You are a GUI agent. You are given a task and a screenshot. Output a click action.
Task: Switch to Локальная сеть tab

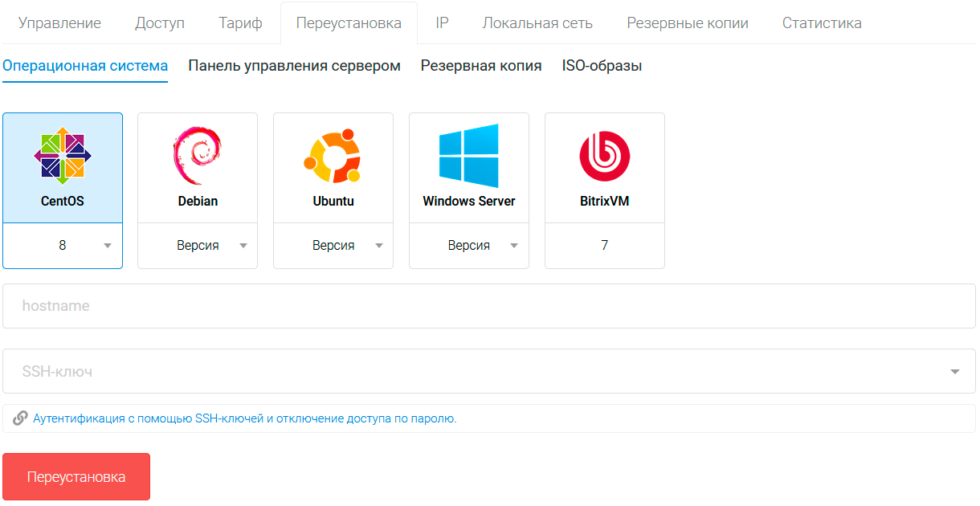[537, 23]
